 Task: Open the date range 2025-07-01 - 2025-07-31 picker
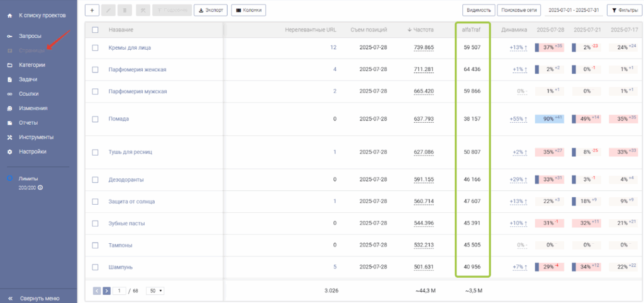pyautogui.click(x=575, y=10)
